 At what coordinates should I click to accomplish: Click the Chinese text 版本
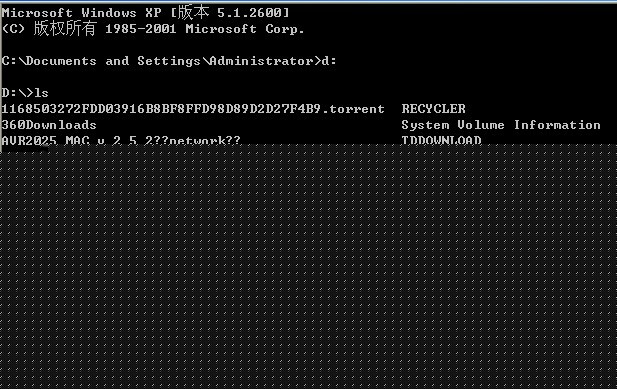193,12
